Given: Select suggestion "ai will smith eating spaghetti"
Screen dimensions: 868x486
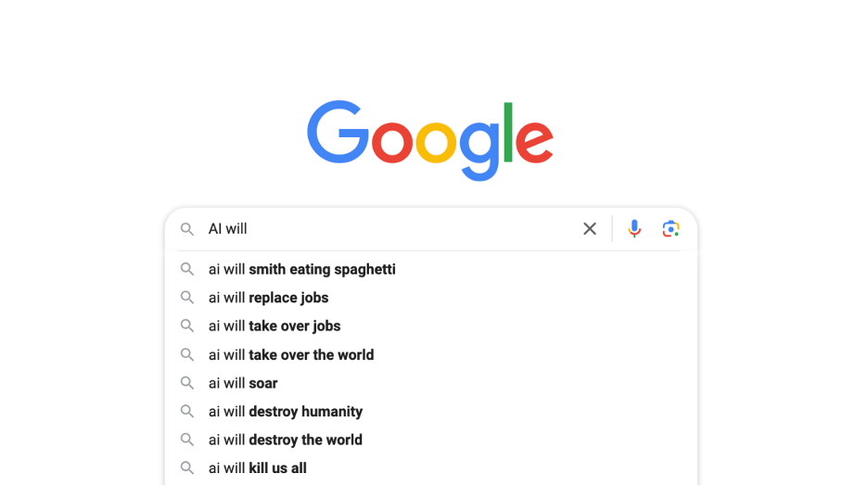Looking at the screenshot, I should pyautogui.click(x=301, y=270).
